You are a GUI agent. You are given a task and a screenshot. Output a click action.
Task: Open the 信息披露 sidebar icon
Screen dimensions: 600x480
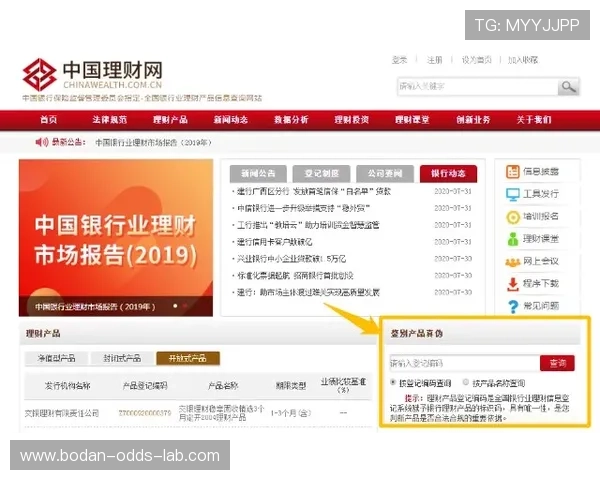point(512,171)
